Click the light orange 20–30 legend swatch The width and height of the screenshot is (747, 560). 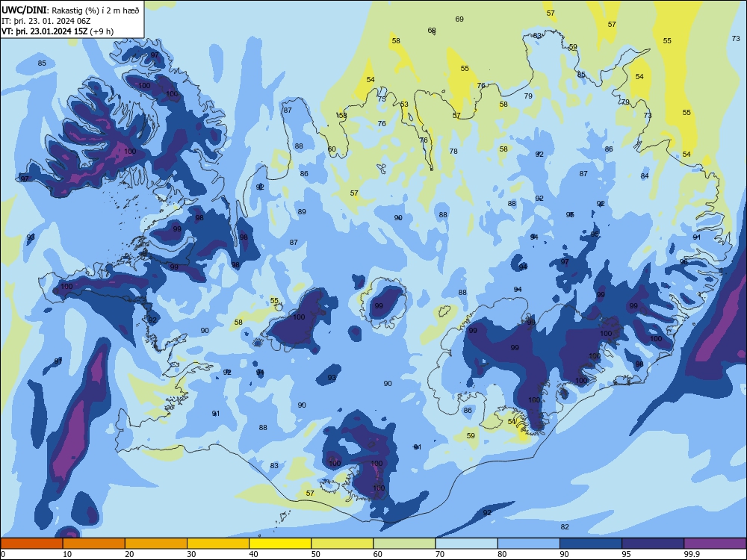point(156,544)
